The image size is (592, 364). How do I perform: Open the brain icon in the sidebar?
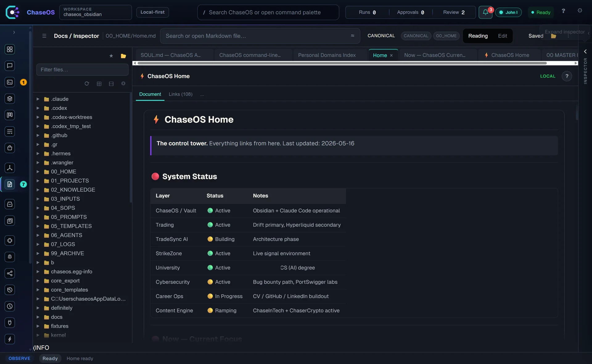[x=10, y=257]
